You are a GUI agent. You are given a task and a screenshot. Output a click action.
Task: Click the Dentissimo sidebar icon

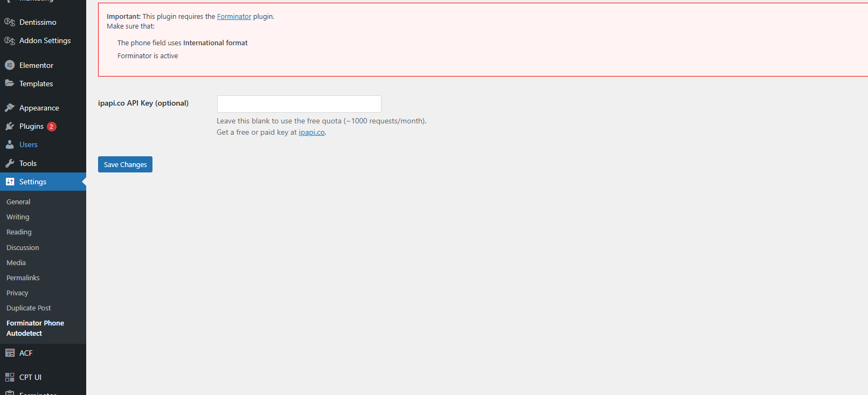[x=10, y=22]
